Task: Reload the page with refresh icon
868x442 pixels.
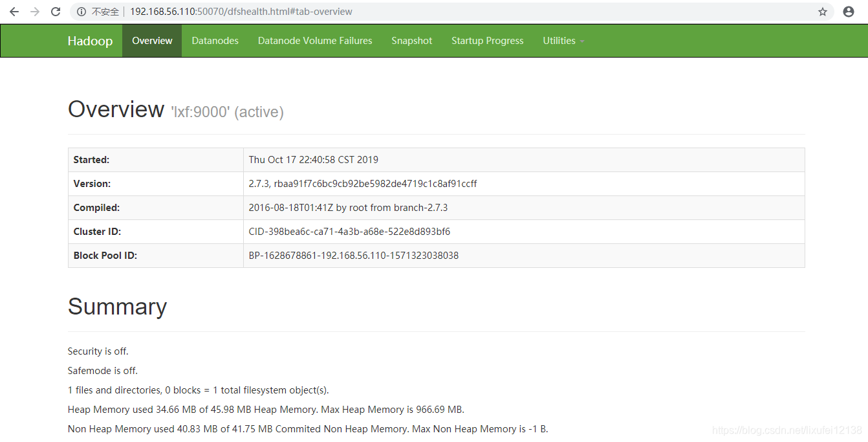Action: (x=56, y=12)
